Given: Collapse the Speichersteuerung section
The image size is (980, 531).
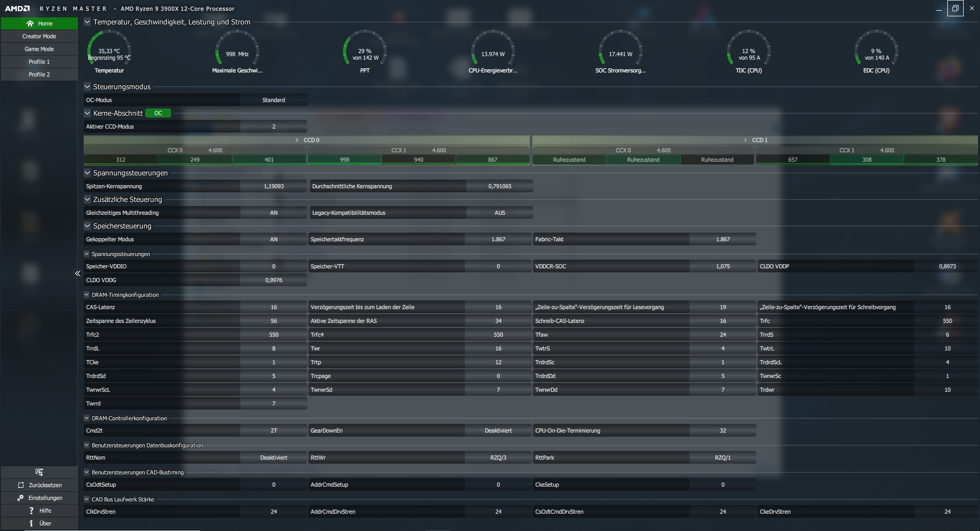Looking at the screenshot, I should click(87, 226).
